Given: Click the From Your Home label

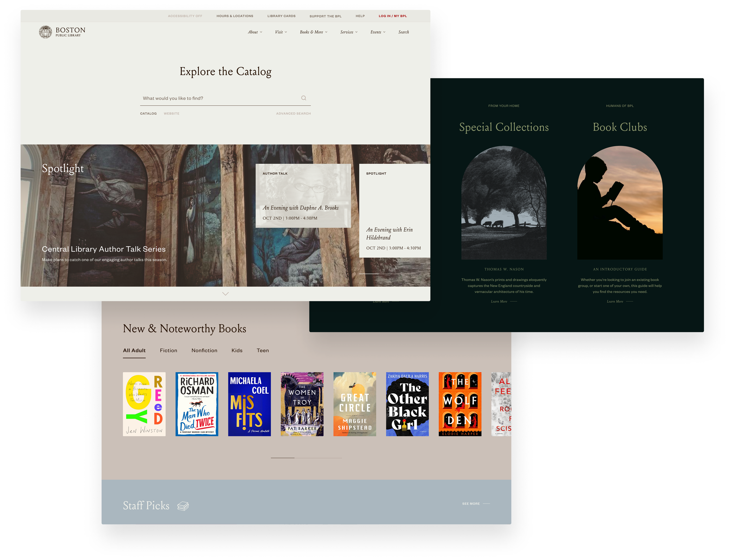Looking at the screenshot, I should (x=504, y=106).
